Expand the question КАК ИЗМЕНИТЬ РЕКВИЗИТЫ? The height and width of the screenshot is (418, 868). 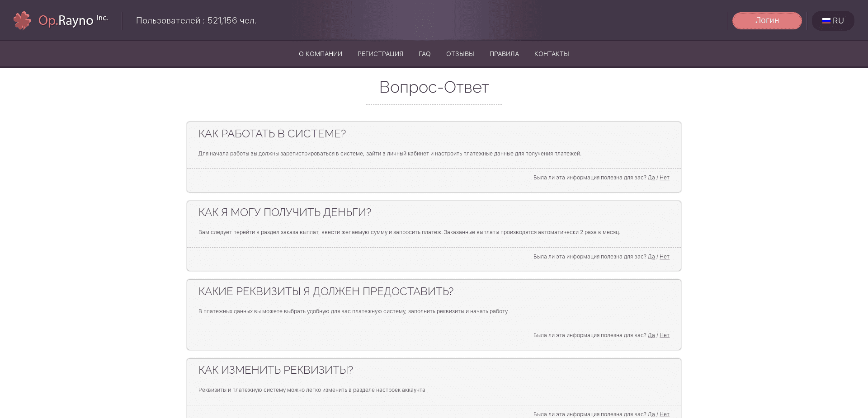pyautogui.click(x=276, y=370)
